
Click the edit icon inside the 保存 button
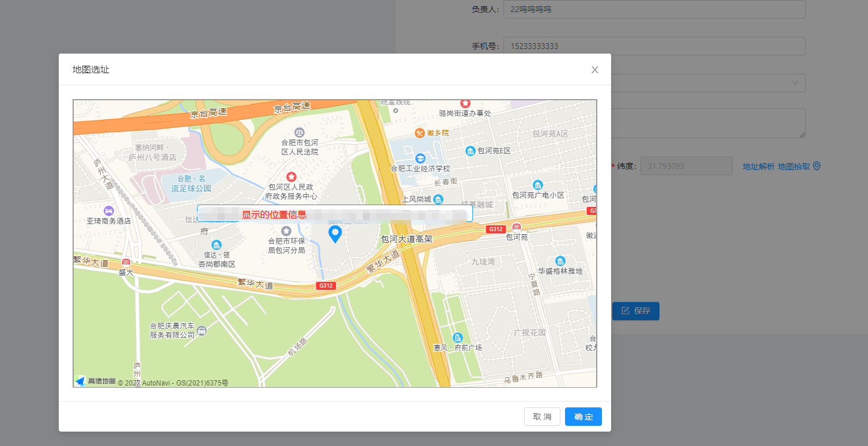tap(624, 311)
